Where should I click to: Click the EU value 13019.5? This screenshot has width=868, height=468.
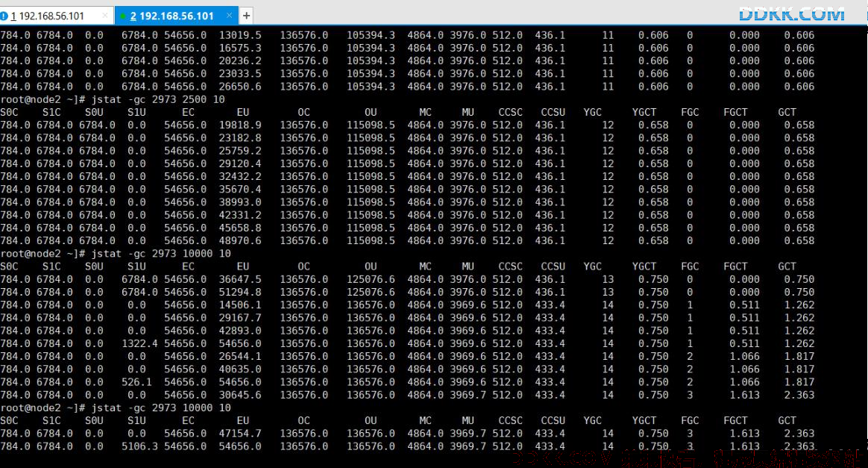240,35
